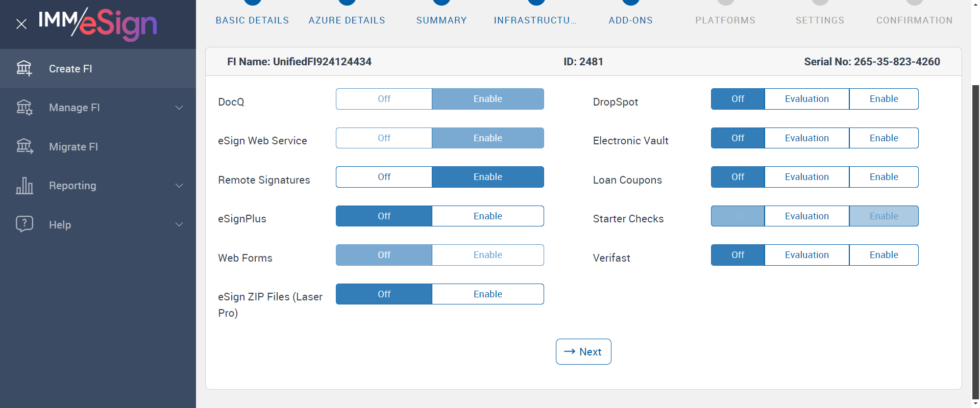The width and height of the screenshot is (980, 408).
Task: Turn eSign ZIP Files Off
Action: [x=384, y=294]
